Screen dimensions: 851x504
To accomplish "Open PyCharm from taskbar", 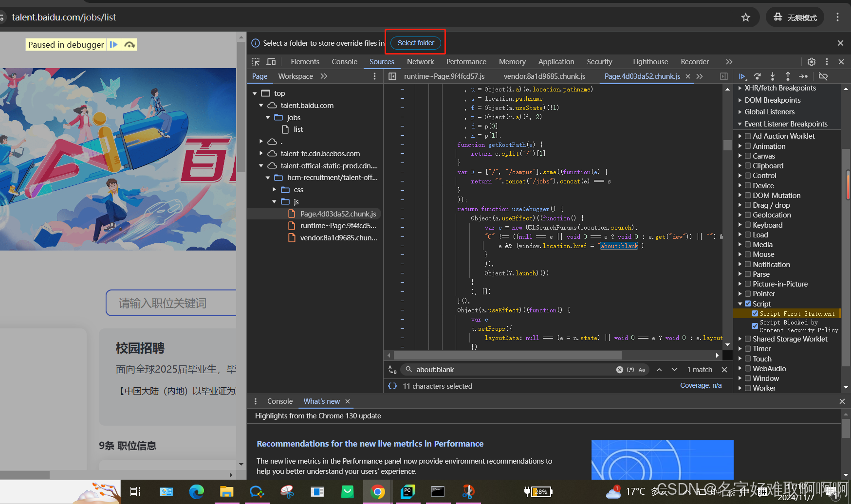I will pos(407,492).
